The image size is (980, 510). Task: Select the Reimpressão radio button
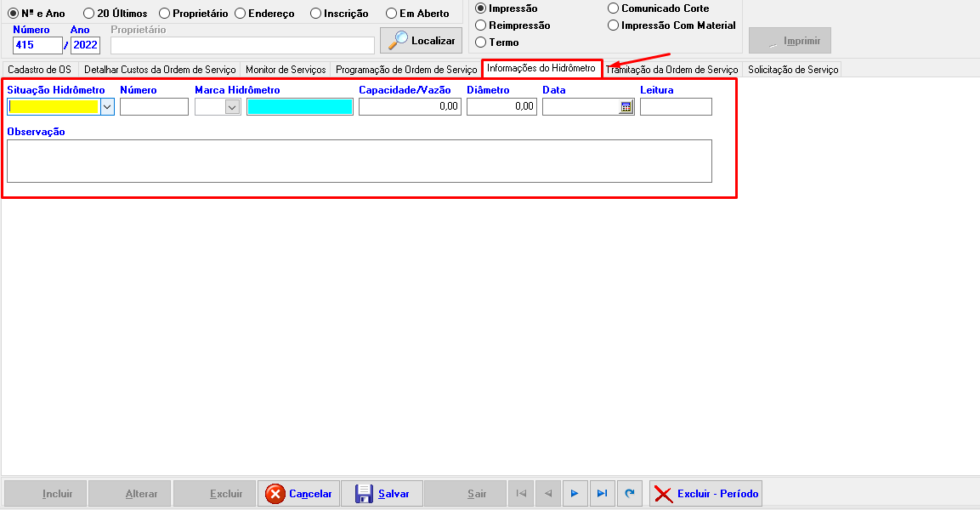coord(481,25)
